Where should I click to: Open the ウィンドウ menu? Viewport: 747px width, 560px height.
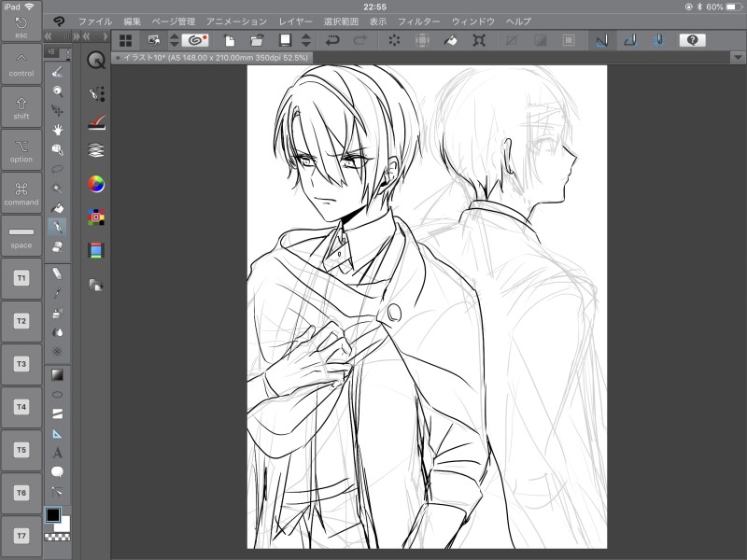pos(472,21)
